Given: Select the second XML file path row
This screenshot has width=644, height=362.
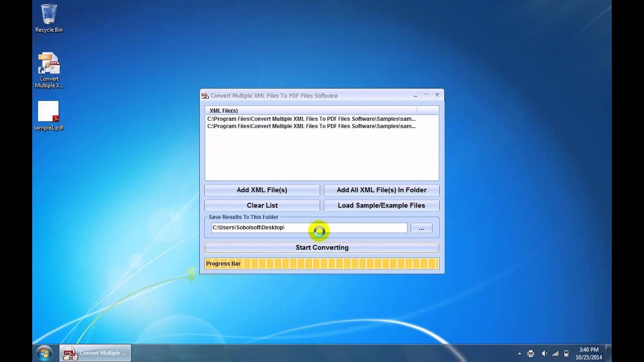Looking at the screenshot, I should click(311, 126).
